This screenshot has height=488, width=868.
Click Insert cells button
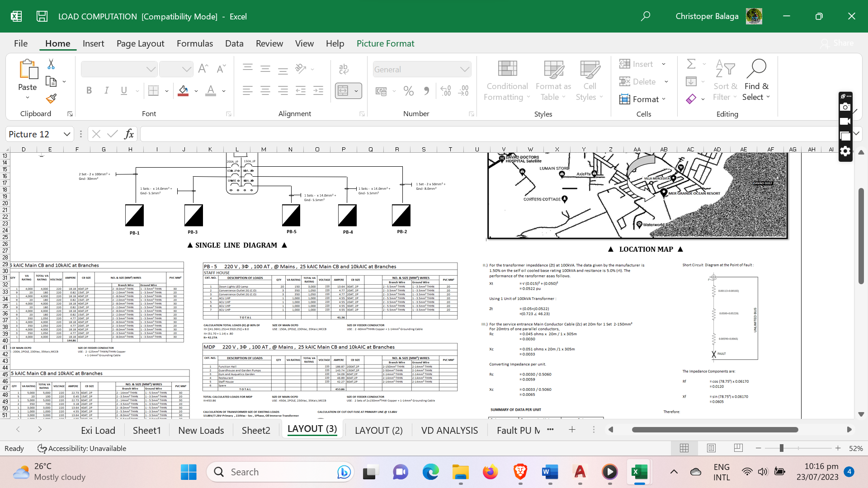tap(636, 64)
